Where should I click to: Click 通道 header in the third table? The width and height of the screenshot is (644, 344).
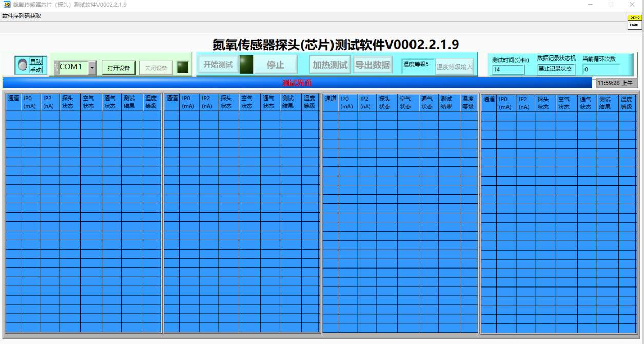330,103
